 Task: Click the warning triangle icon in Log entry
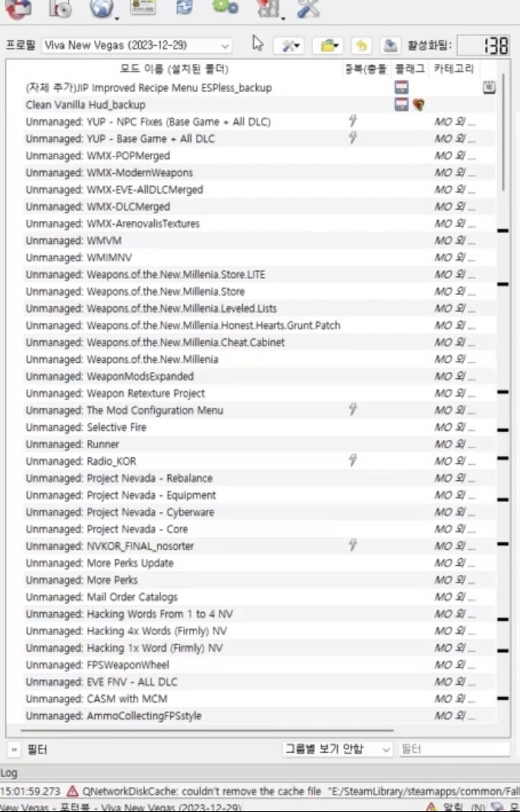pyautogui.click(x=72, y=791)
